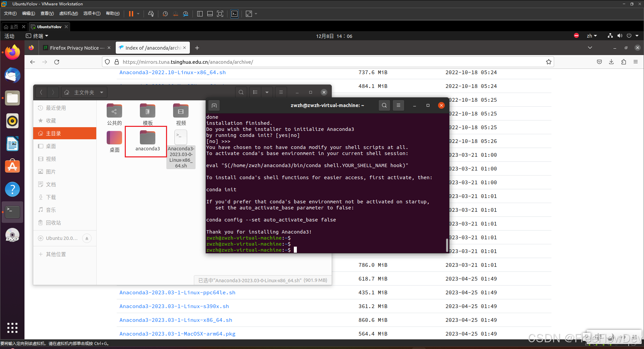The image size is (644, 349).
Task: Open the VMware Snapshot Manager
Action: (185, 14)
